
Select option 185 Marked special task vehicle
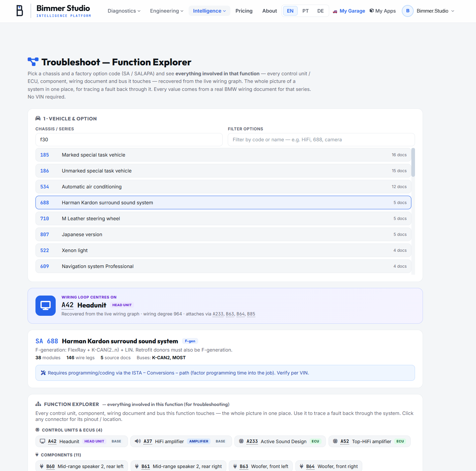(x=223, y=155)
